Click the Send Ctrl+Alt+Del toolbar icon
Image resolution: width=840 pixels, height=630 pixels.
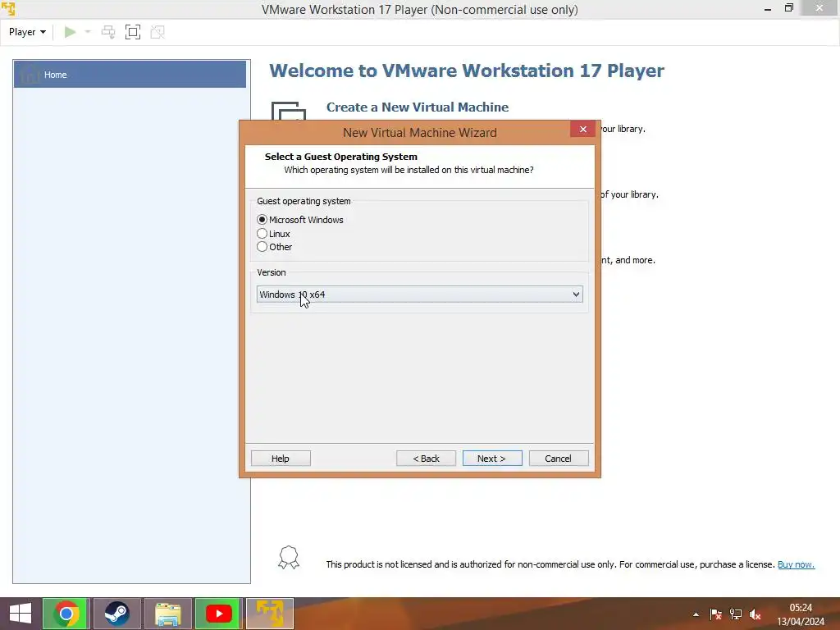[x=108, y=32]
